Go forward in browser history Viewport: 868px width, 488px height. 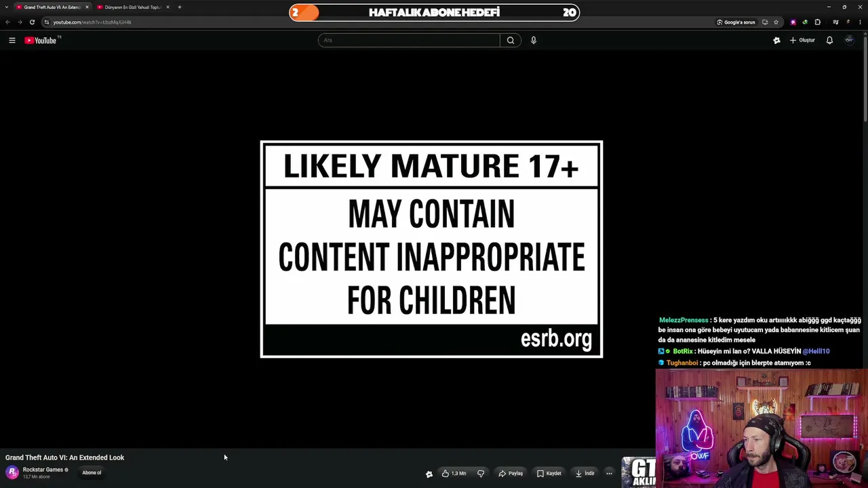click(20, 22)
